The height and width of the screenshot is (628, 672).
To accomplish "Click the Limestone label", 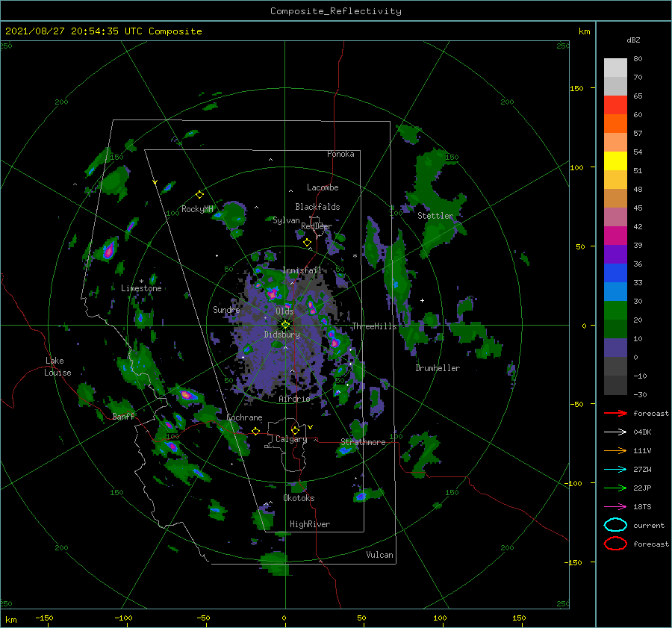I will tap(141, 288).
